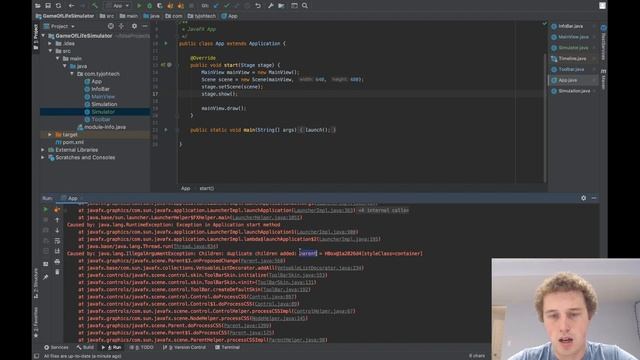Expand the .idea folder
The width and height of the screenshot is (640, 360).
click(x=50, y=43)
